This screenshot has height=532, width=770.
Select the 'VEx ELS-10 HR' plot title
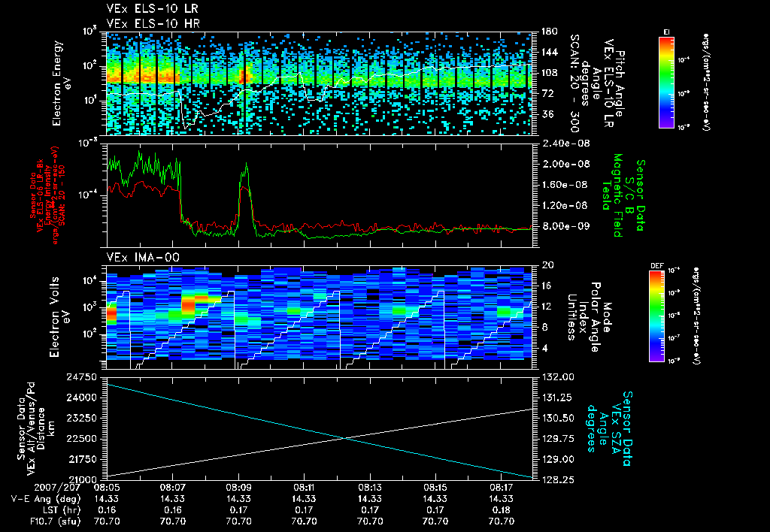pos(153,23)
